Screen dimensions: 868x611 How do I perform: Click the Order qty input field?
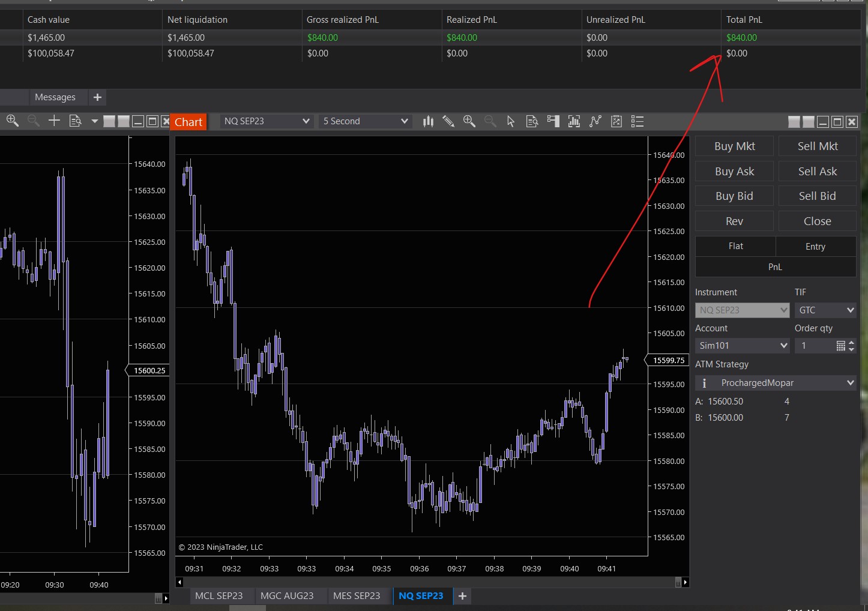click(x=815, y=346)
